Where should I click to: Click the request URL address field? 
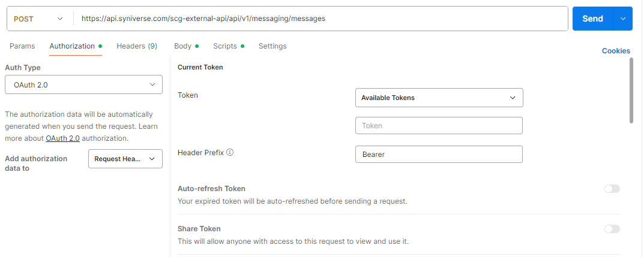click(320, 19)
